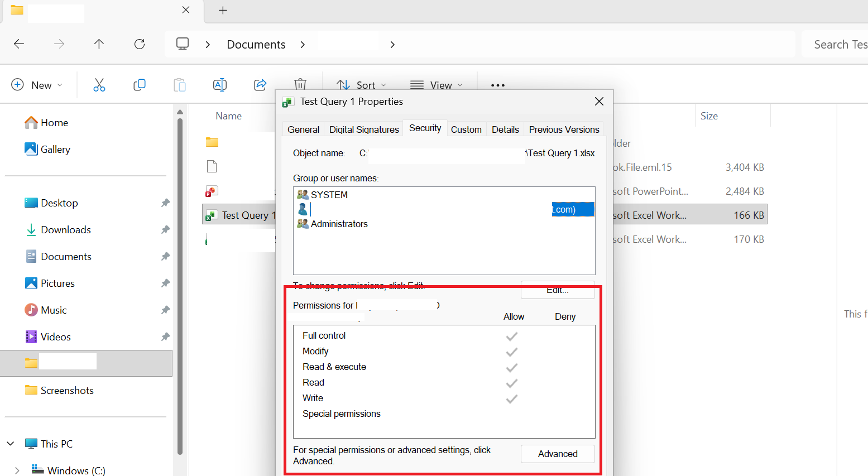The width and height of the screenshot is (868, 476).
Task: Click the Cut scissors icon
Action: point(99,85)
